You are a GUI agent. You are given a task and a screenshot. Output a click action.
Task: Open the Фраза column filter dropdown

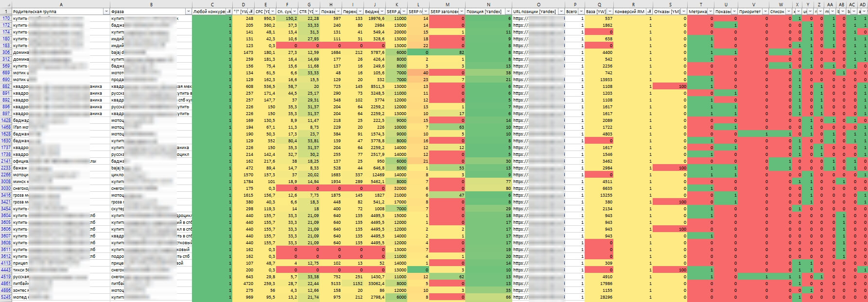(189, 12)
